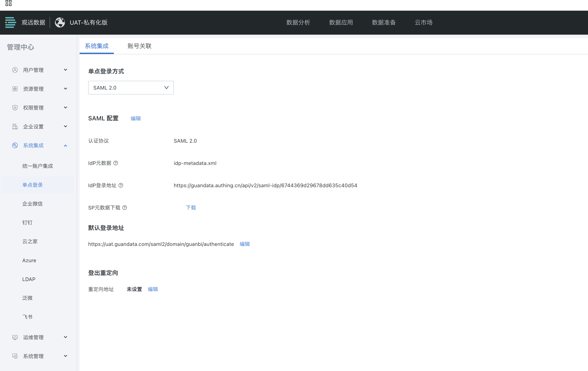Click the IdP login URL guandata.authing.cn
Image resolution: width=588 pixels, height=371 pixels.
[x=265, y=185]
